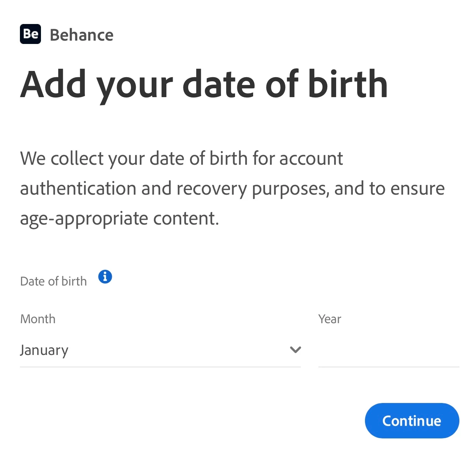Image resolution: width=476 pixels, height=458 pixels.
Task: Click the "age-appropriate content" text line
Action: (120, 219)
